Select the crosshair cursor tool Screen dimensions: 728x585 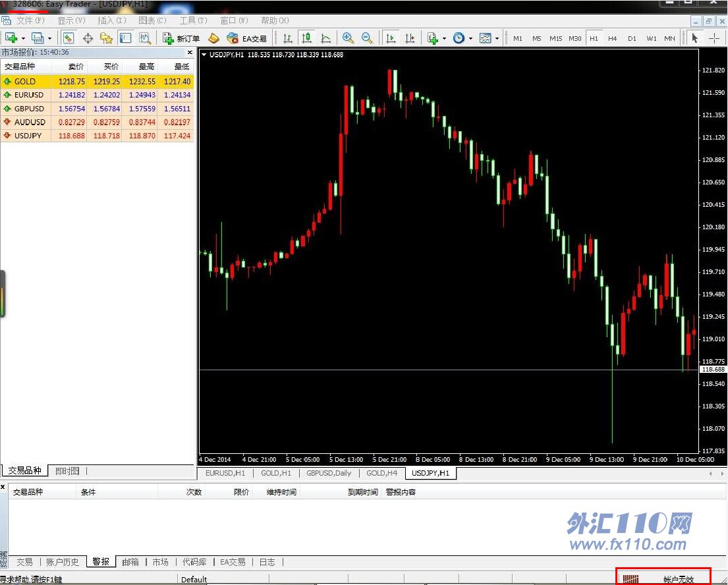(88, 38)
